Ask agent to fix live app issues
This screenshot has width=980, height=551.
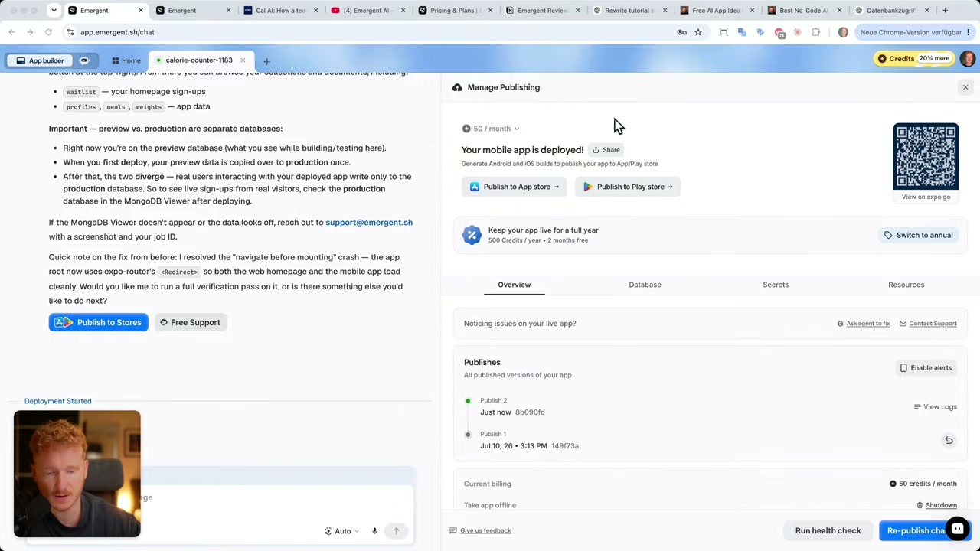(x=864, y=324)
